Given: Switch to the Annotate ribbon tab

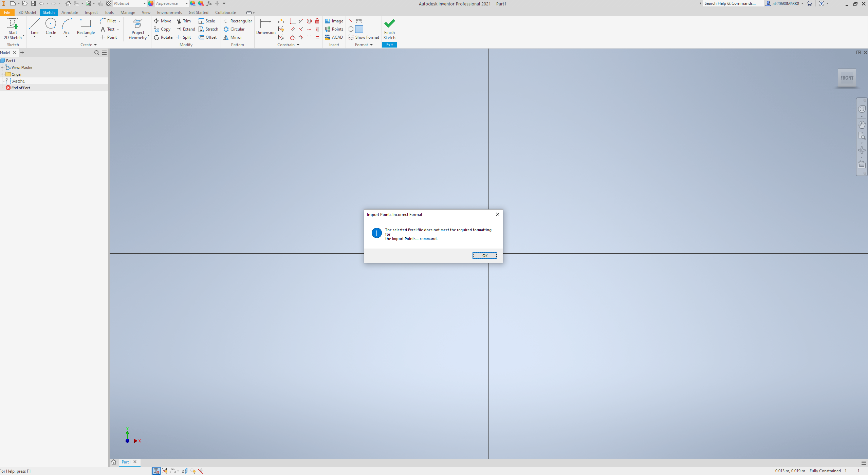Looking at the screenshot, I should [x=70, y=12].
